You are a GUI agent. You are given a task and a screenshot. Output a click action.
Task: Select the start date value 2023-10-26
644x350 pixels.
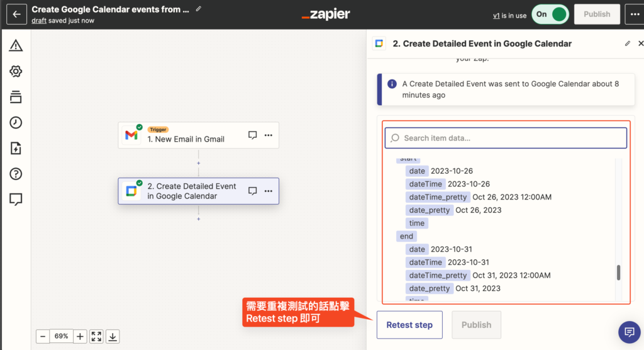click(x=452, y=171)
